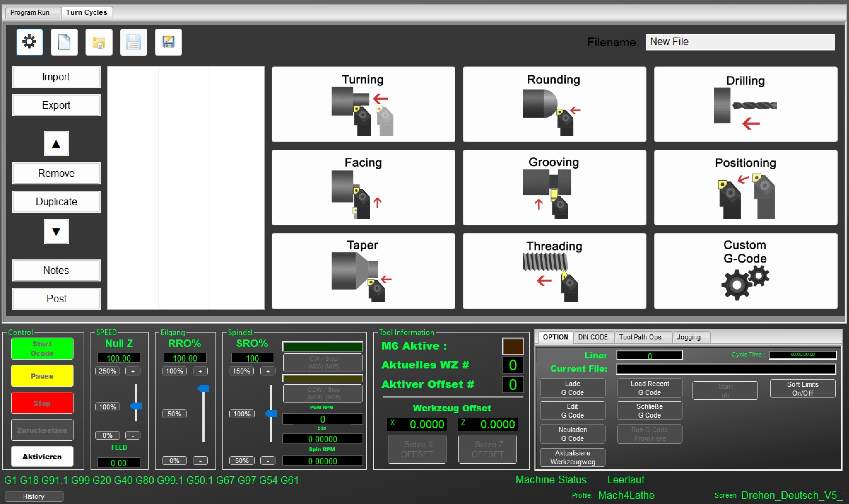Screen dimensions: 849x504
Task: Open the OPTION tab
Action: [x=555, y=337]
